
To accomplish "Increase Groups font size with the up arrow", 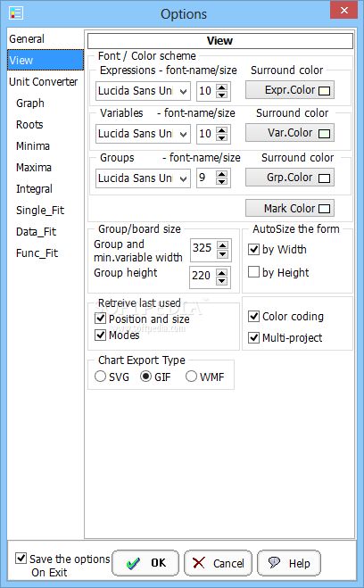I will (x=222, y=174).
